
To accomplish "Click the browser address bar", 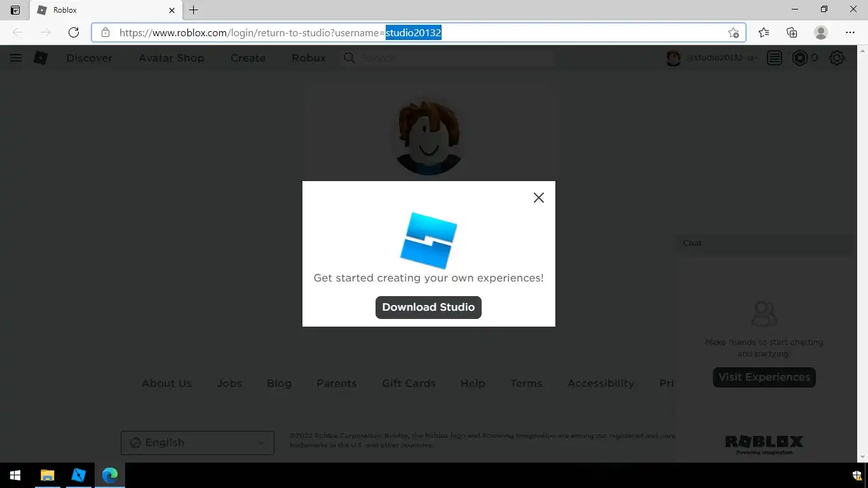I will [418, 32].
